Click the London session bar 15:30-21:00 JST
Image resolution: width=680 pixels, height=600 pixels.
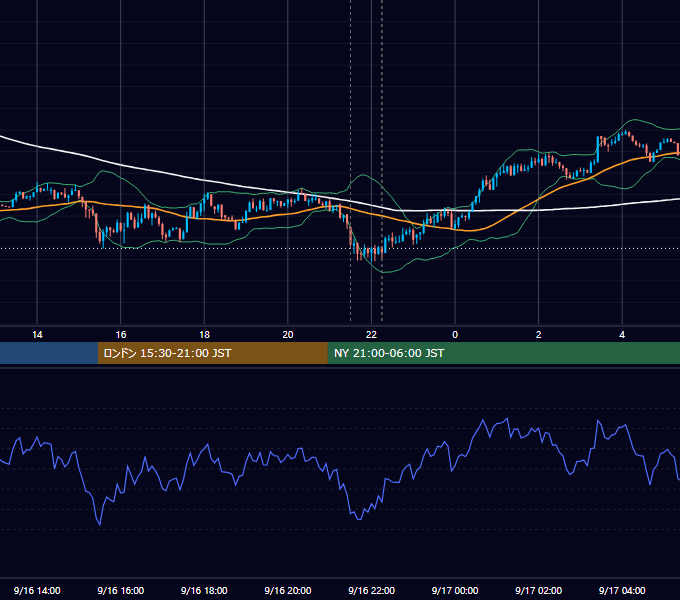(212, 353)
